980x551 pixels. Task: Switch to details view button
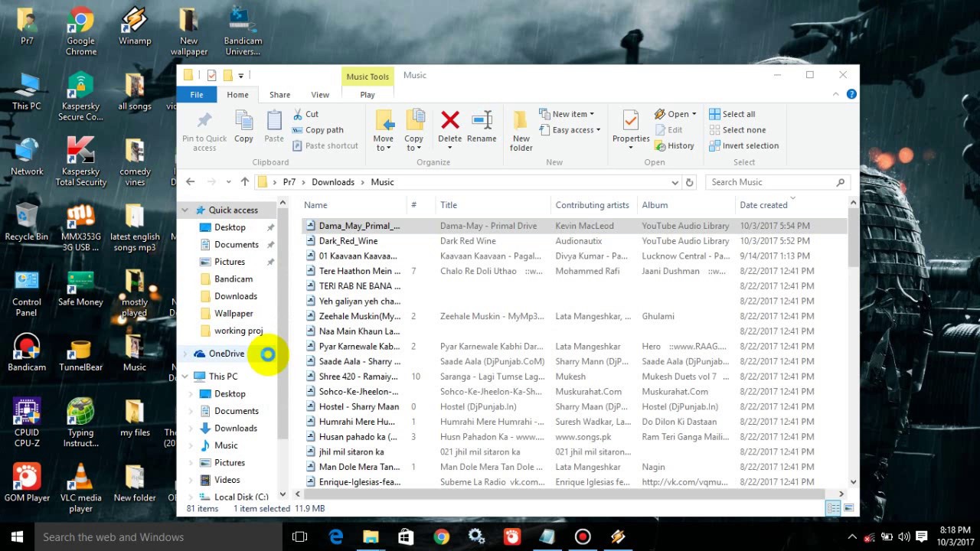pos(833,508)
